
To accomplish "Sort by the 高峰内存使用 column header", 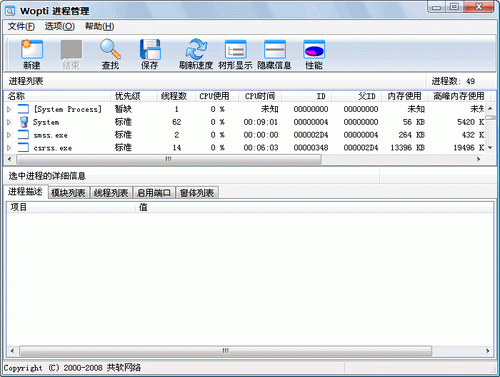I will click(459, 96).
